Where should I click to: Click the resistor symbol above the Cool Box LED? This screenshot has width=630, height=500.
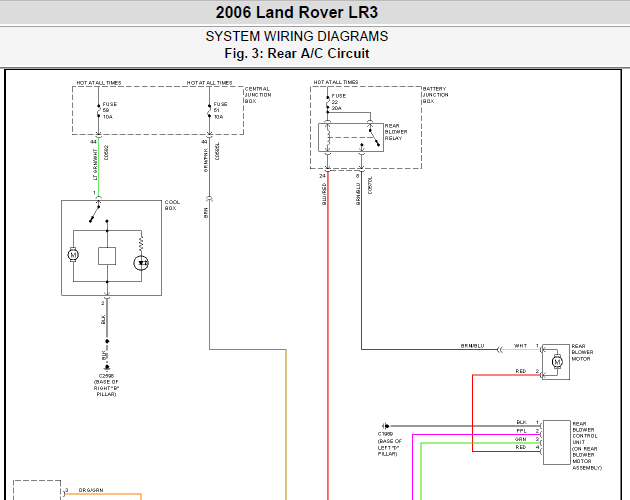coord(141,244)
